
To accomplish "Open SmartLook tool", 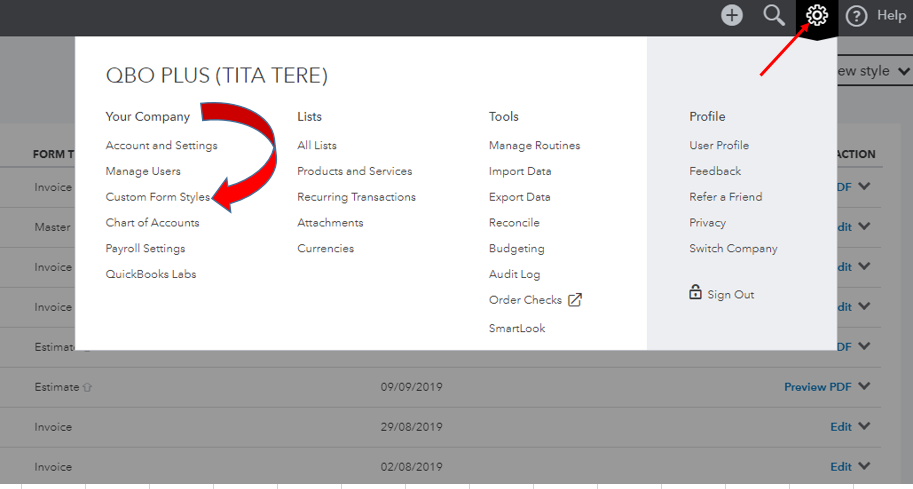I will click(x=517, y=328).
